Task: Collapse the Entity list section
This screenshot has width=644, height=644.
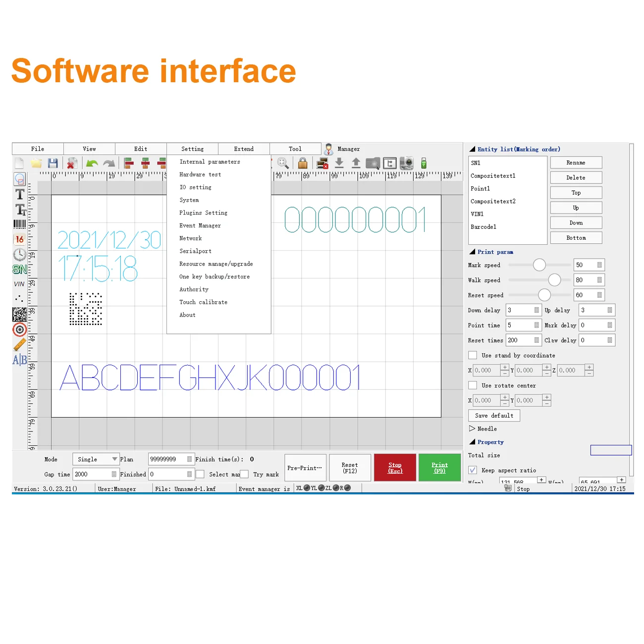Action: click(473, 149)
